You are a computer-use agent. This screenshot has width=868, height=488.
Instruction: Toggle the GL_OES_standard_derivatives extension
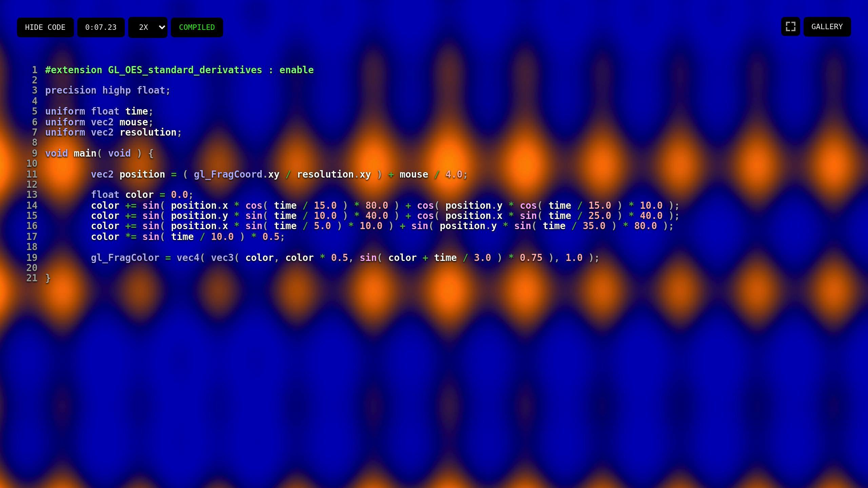tap(296, 70)
